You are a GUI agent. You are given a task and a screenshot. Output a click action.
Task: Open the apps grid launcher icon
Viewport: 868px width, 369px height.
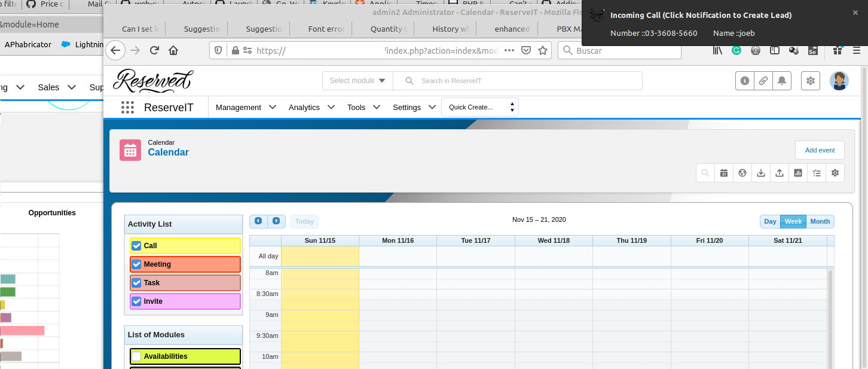127,108
